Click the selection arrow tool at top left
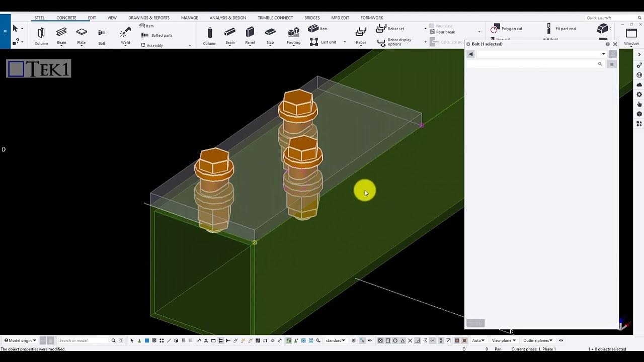The width and height of the screenshot is (644, 362). 15,29
